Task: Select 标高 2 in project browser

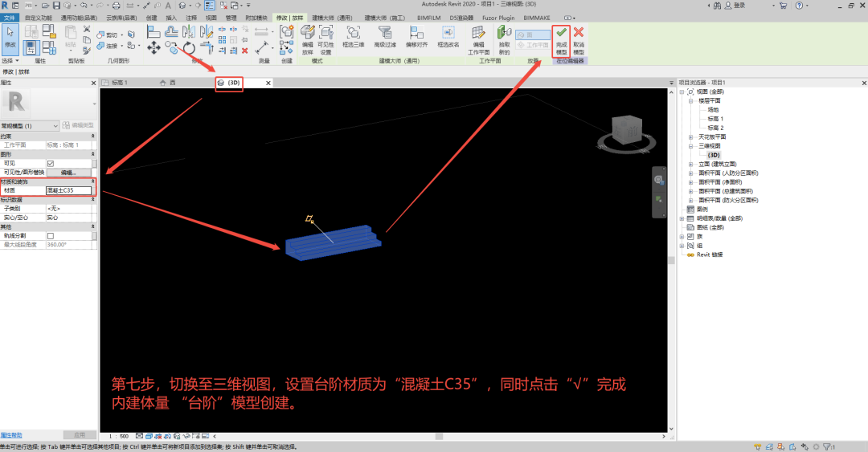Action: 715,128
